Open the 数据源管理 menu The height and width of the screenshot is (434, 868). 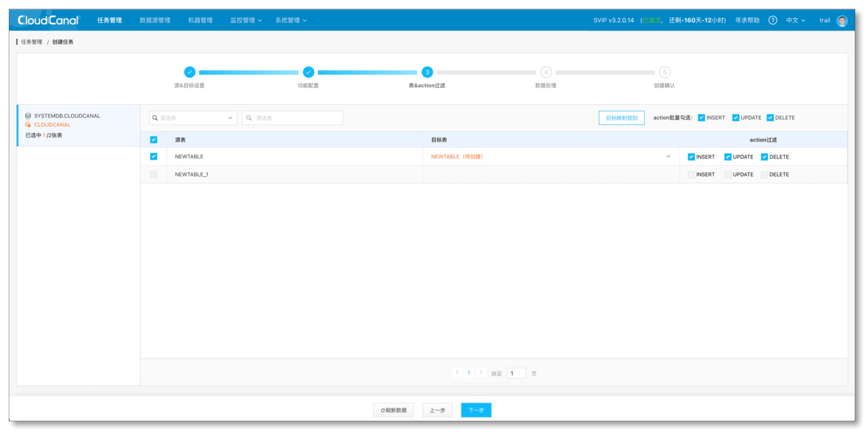(155, 20)
